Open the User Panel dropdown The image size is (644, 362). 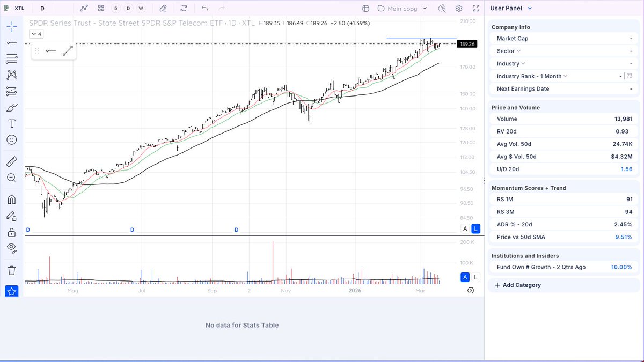[510, 8]
